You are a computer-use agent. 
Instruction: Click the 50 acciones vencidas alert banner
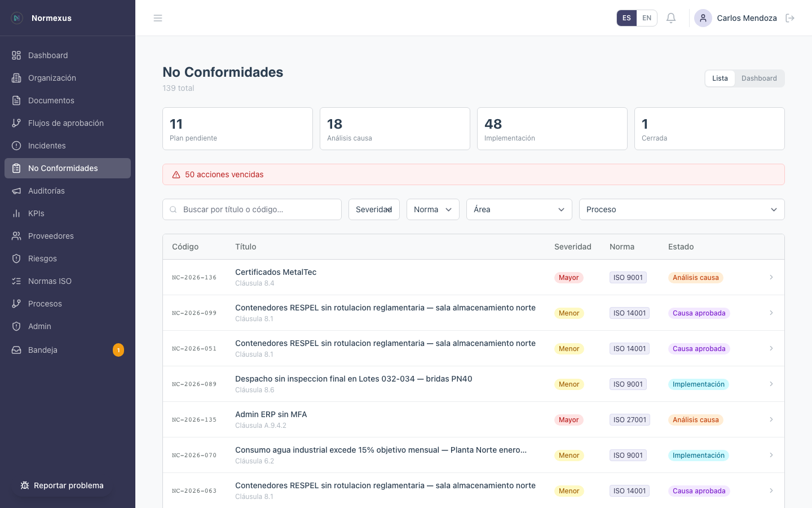[473, 174]
